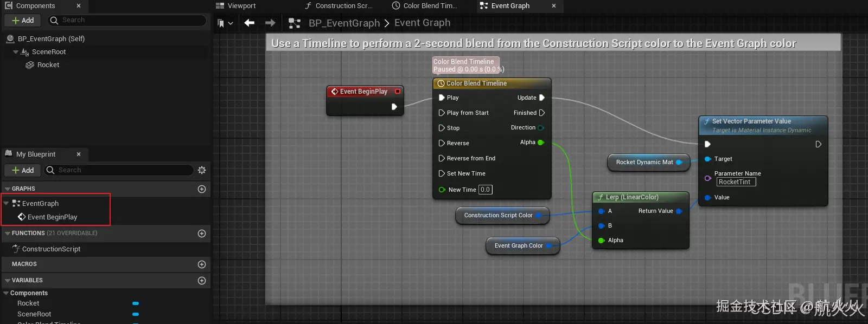
Task: Click the Set New Time input pin
Action: 442,173
